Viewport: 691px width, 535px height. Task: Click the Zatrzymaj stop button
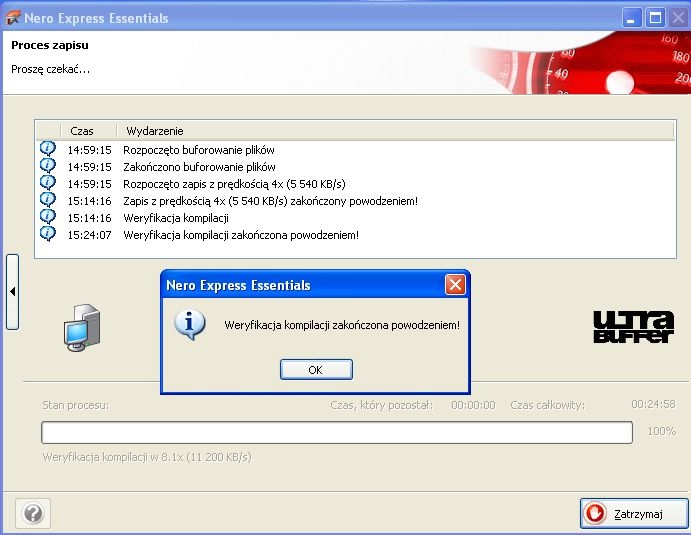634,513
